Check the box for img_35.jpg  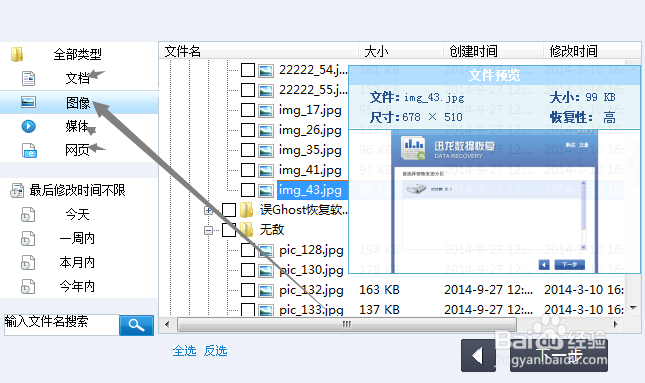coord(248,150)
